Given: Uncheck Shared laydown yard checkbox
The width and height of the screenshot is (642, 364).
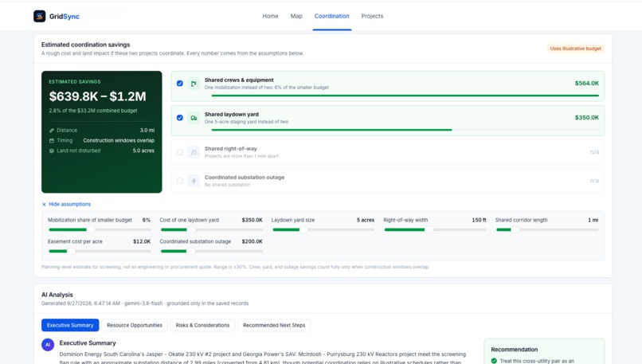Looking at the screenshot, I should 180,118.
